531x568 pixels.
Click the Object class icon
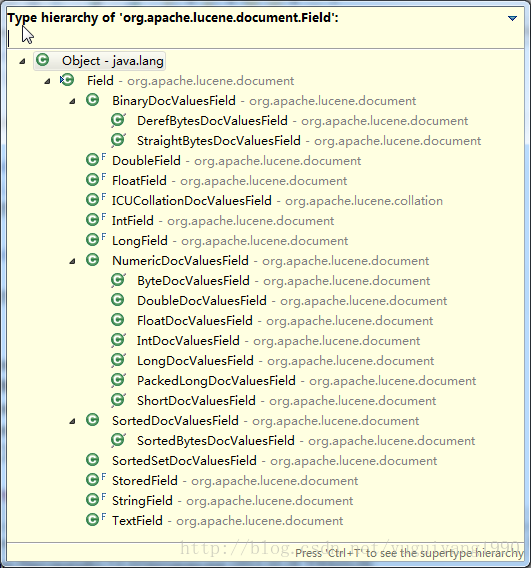click(43, 60)
